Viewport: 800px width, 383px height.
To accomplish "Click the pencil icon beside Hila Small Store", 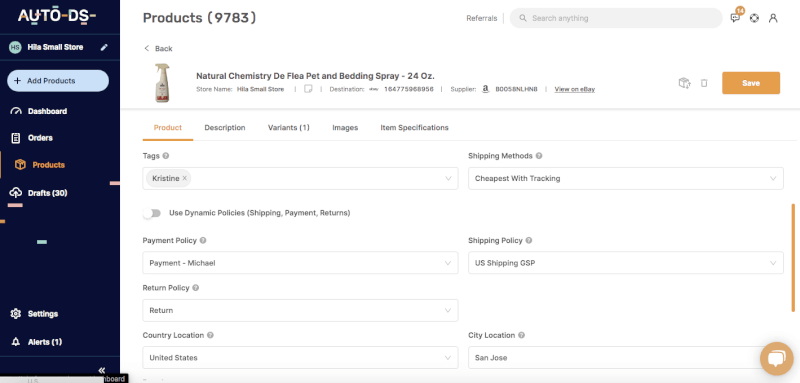I will coord(104,47).
